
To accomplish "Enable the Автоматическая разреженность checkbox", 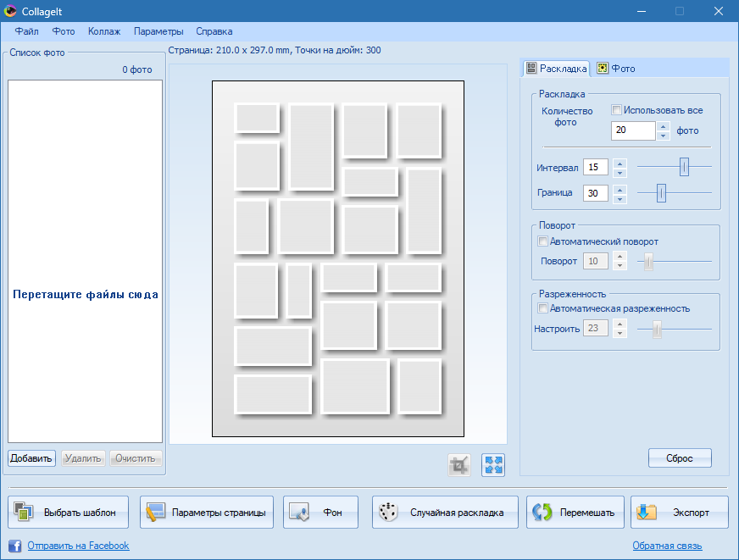I will tap(542, 308).
